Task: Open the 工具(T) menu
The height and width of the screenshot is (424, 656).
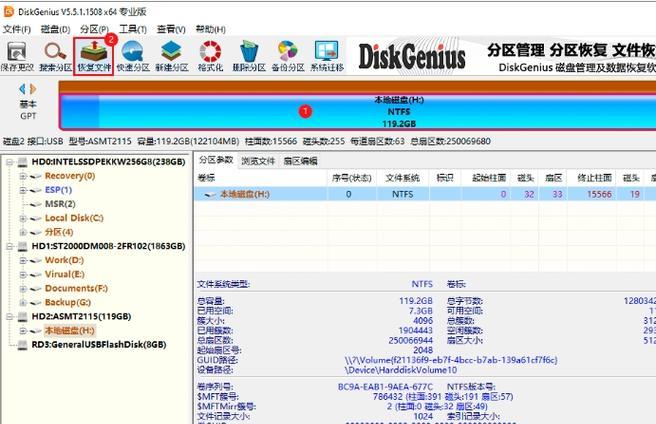Action: 133,29
